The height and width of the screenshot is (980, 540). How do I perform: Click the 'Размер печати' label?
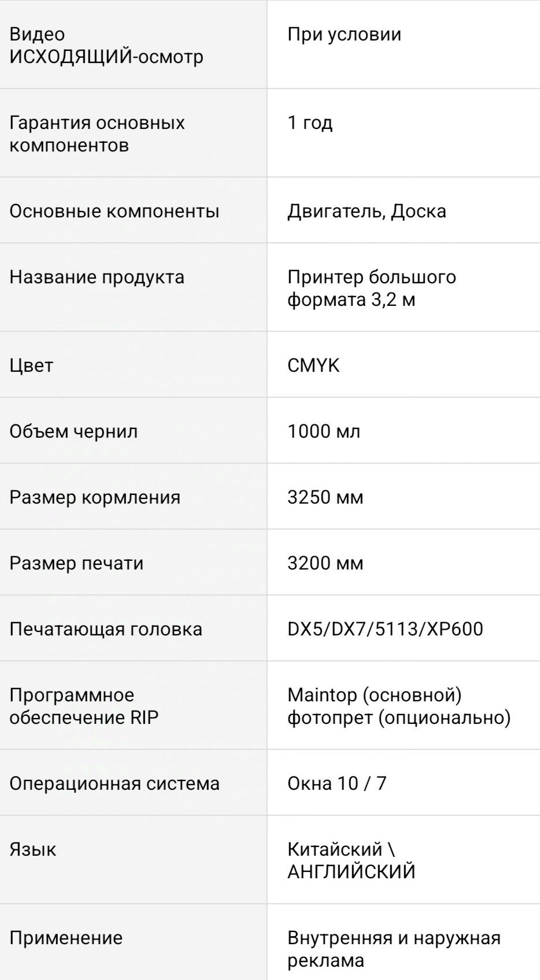coord(76,563)
